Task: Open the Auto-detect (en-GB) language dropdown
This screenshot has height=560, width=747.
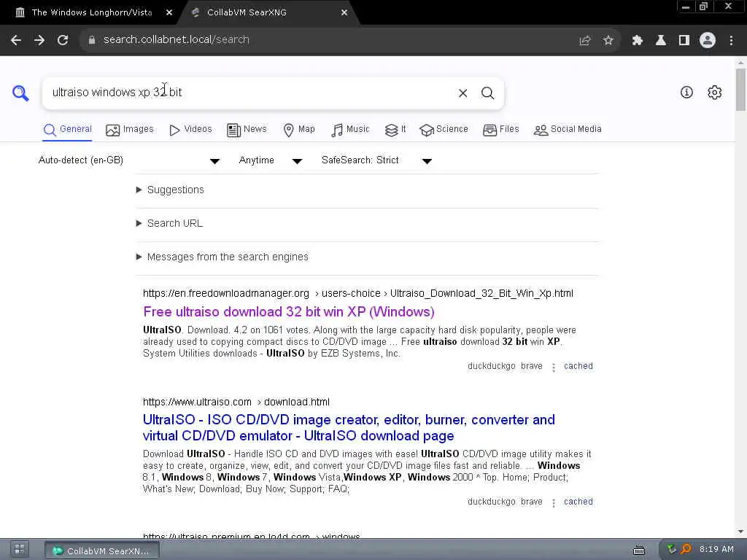Action: (x=128, y=160)
